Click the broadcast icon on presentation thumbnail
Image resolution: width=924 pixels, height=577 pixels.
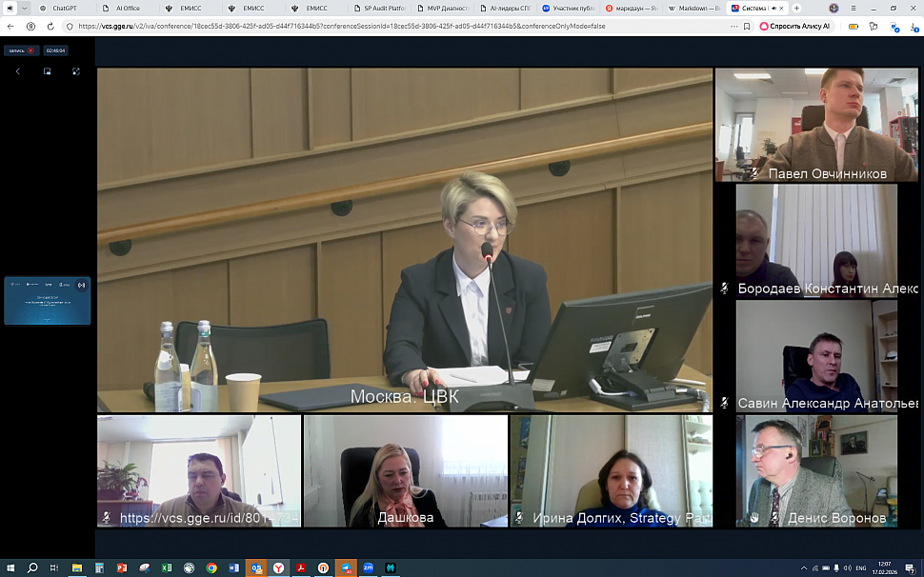81,285
